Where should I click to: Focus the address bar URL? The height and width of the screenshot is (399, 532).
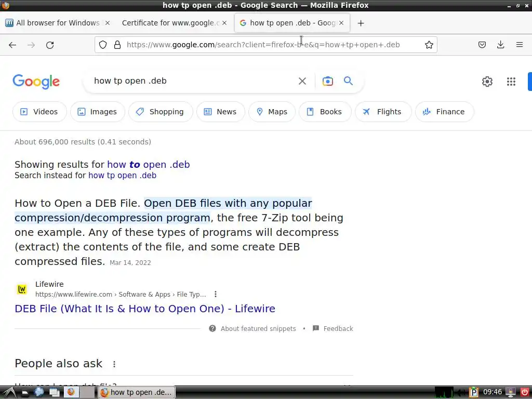[263, 45]
